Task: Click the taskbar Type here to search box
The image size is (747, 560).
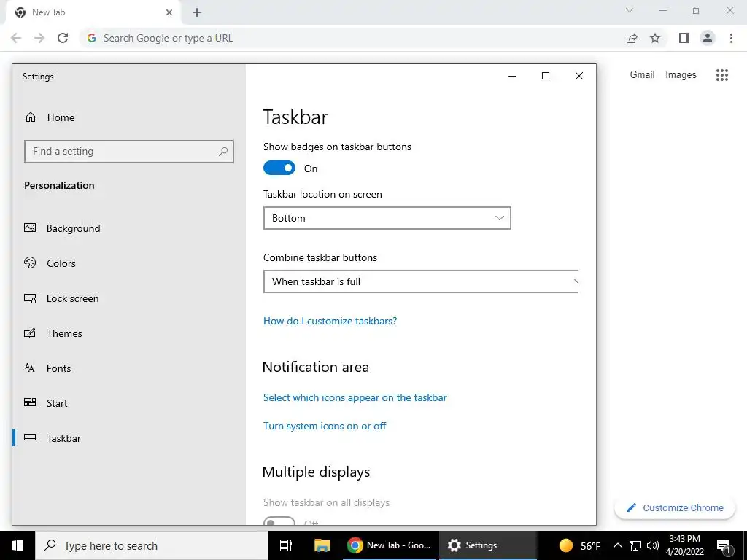Action: pyautogui.click(x=152, y=545)
